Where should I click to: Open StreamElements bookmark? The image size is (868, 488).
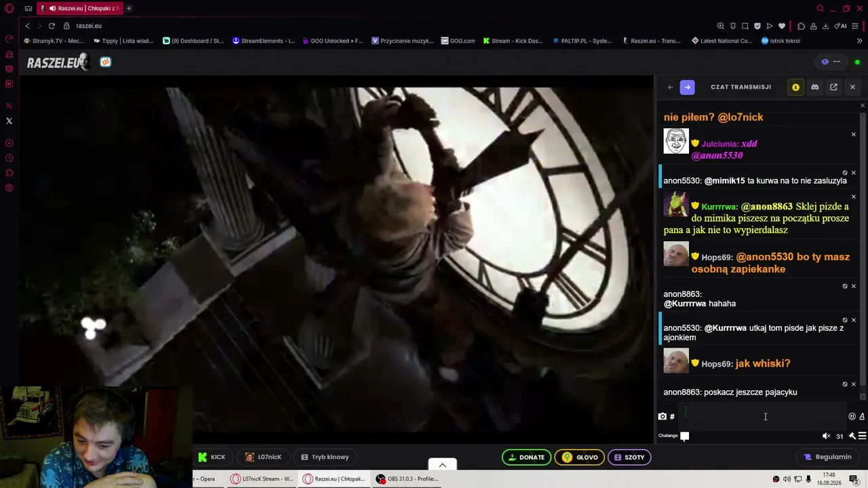coord(263,41)
